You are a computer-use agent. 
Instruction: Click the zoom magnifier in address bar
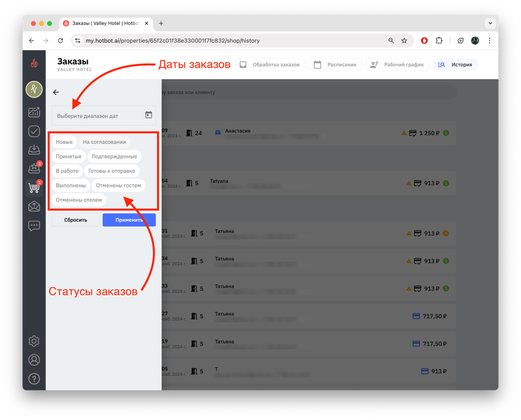[x=391, y=41]
